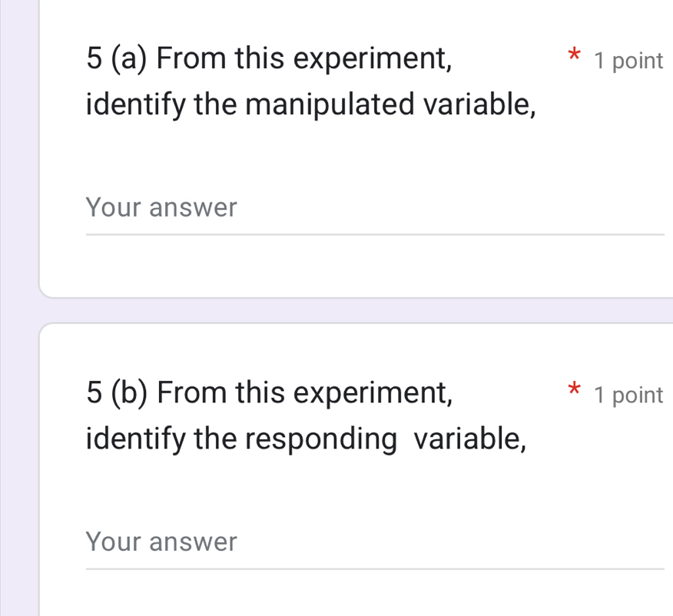Click the answer underline beneath question 5 (b)
Viewport: 673px width, 616px height.
[374, 569]
